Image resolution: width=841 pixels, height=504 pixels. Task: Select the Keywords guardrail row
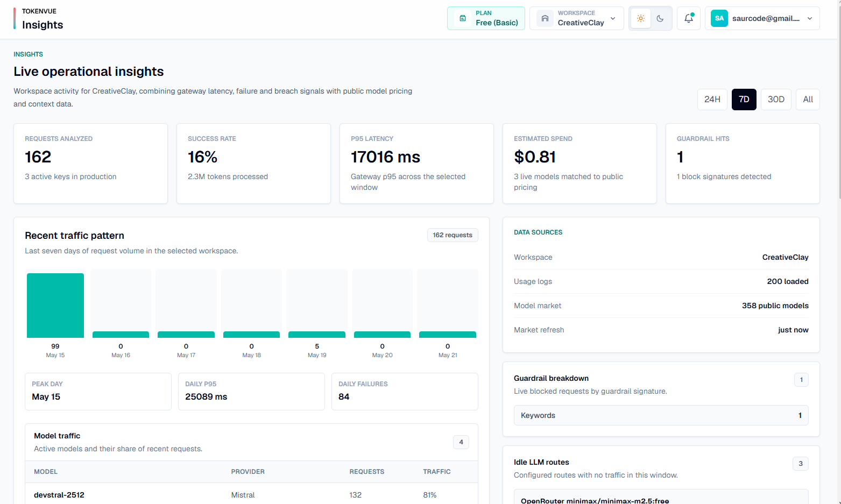[661, 415]
